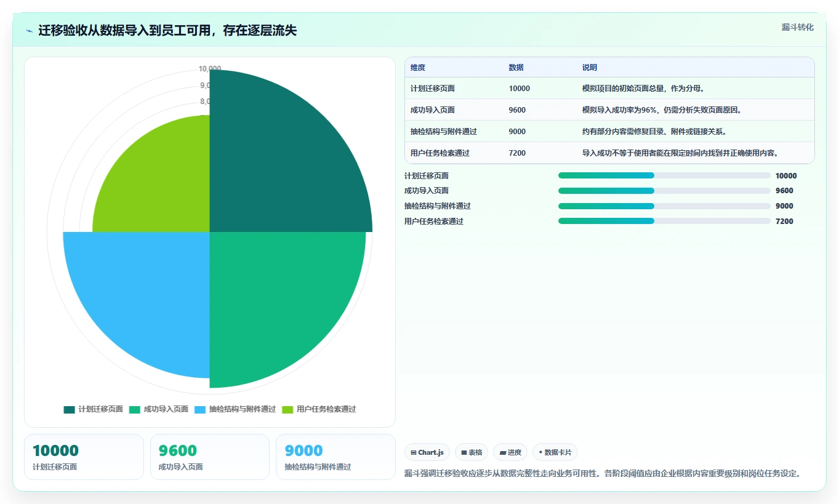This screenshot has width=839, height=504.
Task: Click the 10,000 radial axis label
Action: [x=210, y=69]
